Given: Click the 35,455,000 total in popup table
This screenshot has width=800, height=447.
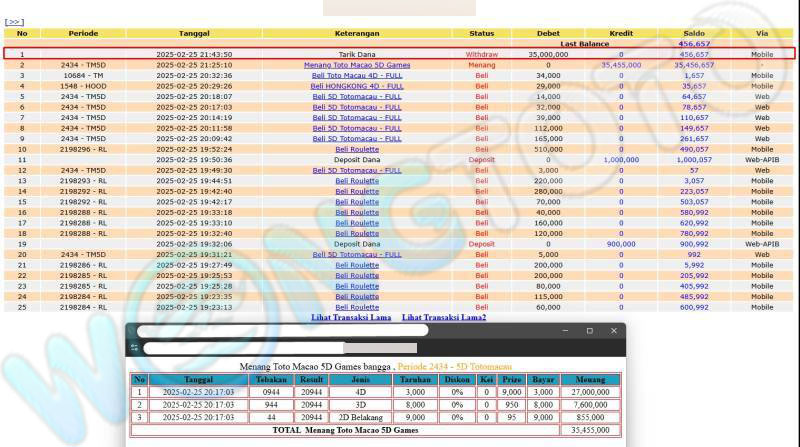Looking at the screenshot, I should click(x=590, y=430).
